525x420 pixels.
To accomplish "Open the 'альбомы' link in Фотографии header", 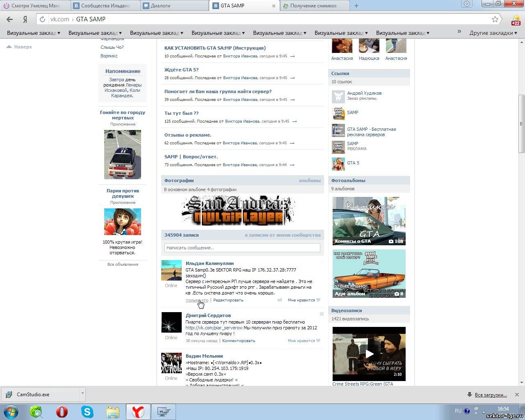I will (x=310, y=180).
